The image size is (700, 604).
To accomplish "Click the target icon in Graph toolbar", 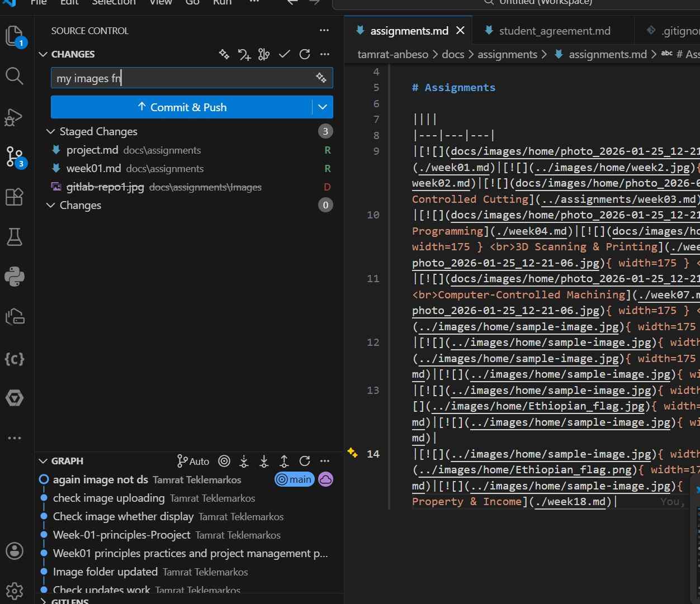I will (224, 461).
